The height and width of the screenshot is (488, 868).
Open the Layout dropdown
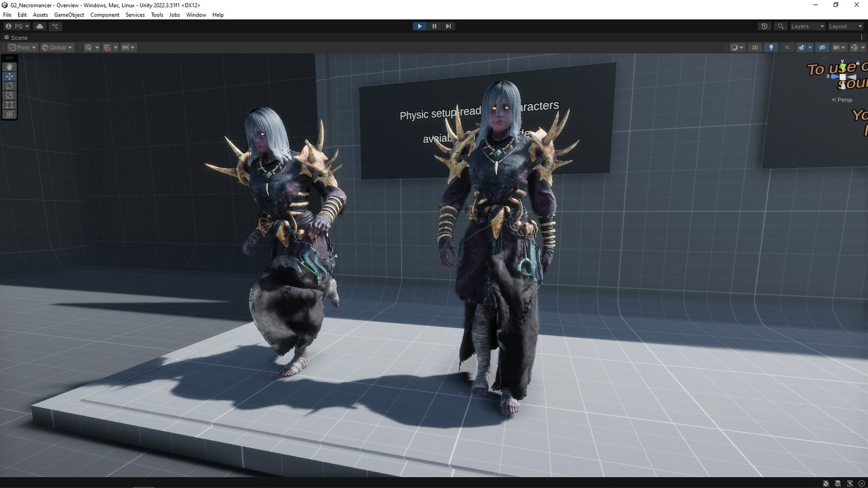(x=846, y=26)
